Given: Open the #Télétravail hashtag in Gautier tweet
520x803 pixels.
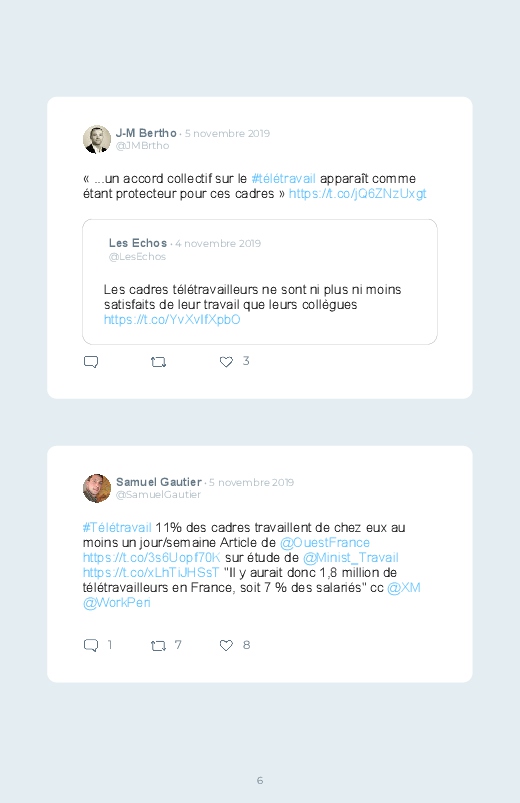Looking at the screenshot, I should (x=117, y=527).
